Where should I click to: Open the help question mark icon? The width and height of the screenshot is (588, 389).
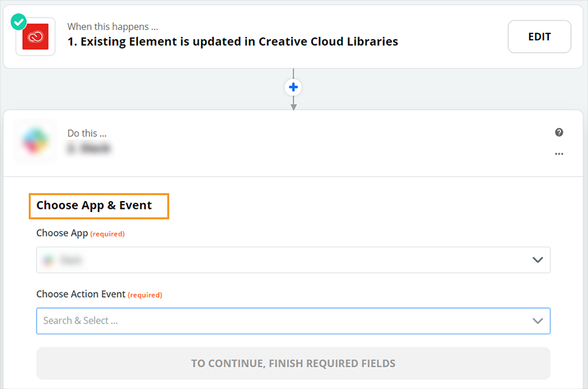point(559,132)
